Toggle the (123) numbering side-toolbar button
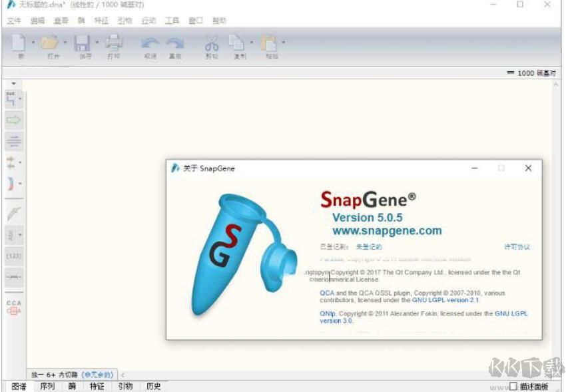Screen dimensions: 566x392 pos(13,255)
